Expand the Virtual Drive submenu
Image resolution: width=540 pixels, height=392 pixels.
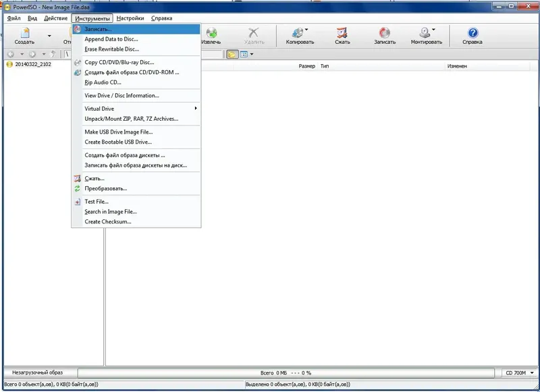(136, 109)
